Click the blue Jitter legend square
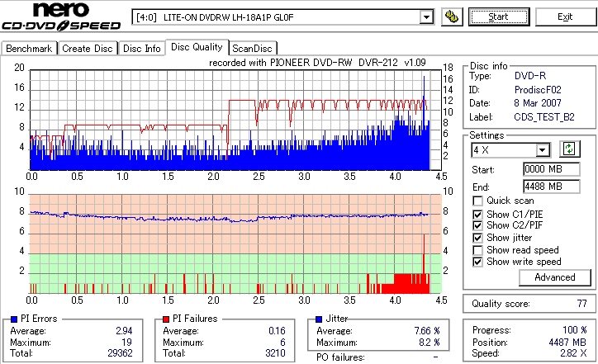The width and height of the screenshot is (598, 364). click(x=319, y=319)
